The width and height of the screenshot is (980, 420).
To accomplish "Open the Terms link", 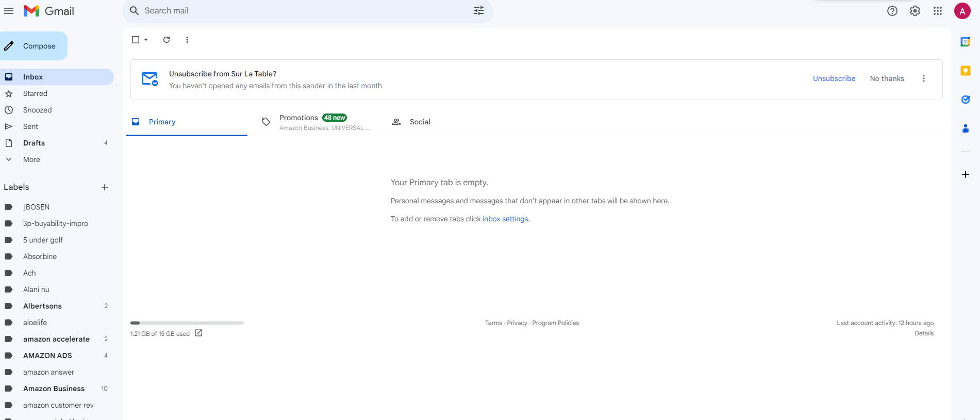I will click(493, 323).
